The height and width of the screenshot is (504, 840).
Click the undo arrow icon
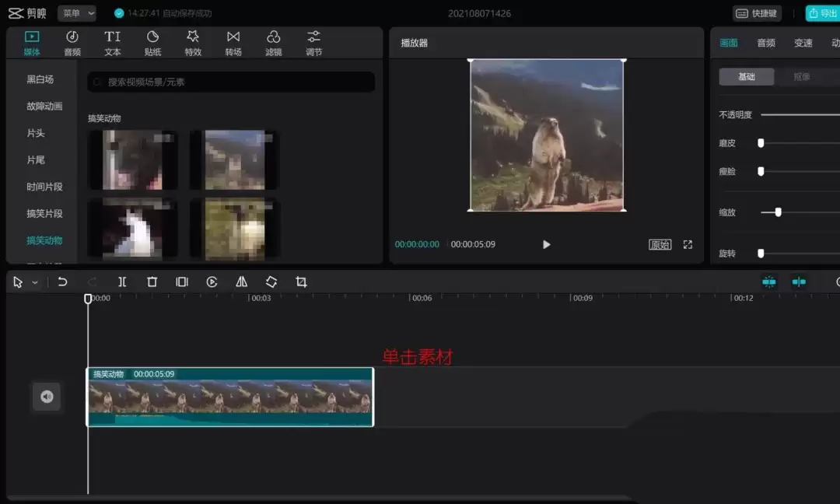coord(63,282)
